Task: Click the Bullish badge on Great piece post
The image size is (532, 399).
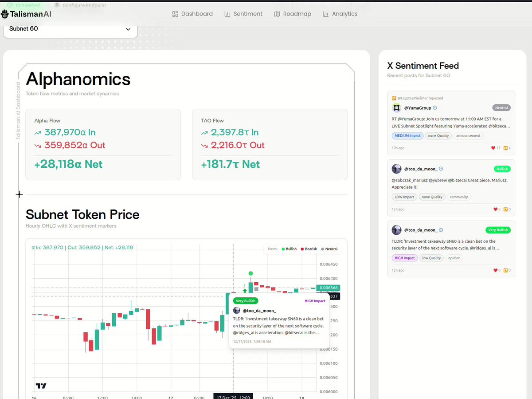Action: pos(502,169)
